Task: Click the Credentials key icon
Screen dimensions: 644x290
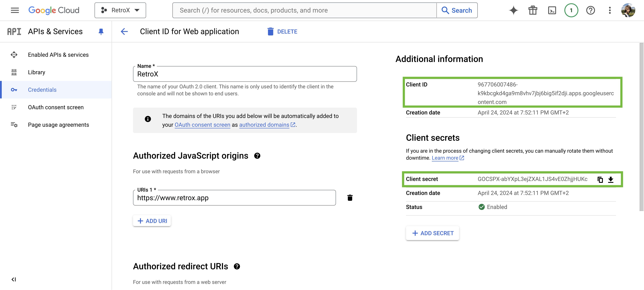Action: coord(14,90)
